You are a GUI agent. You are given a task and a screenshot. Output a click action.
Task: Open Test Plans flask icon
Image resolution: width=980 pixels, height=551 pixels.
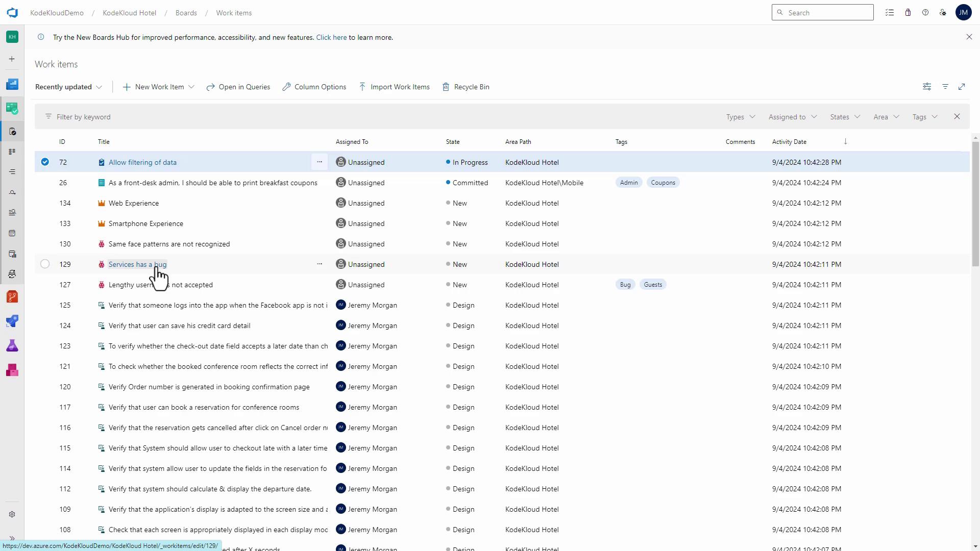[12, 346]
